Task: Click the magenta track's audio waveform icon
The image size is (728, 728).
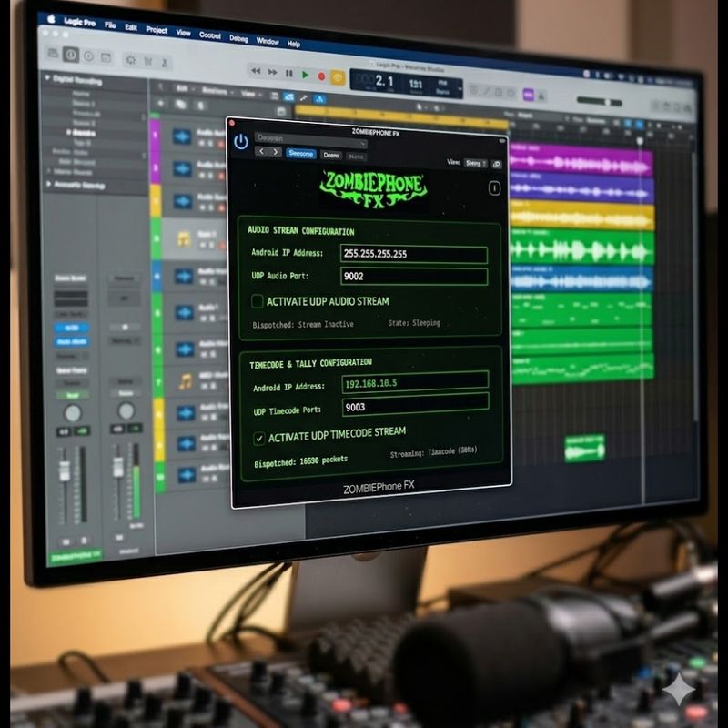Action: pos(181,136)
